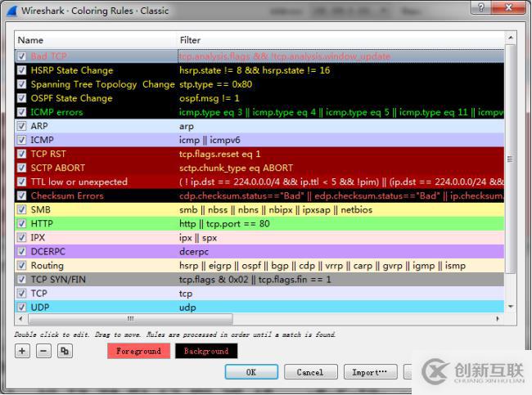This screenshot has width=532, height=395.
Task: Click the Filter column header
Action: click(340, 40)
